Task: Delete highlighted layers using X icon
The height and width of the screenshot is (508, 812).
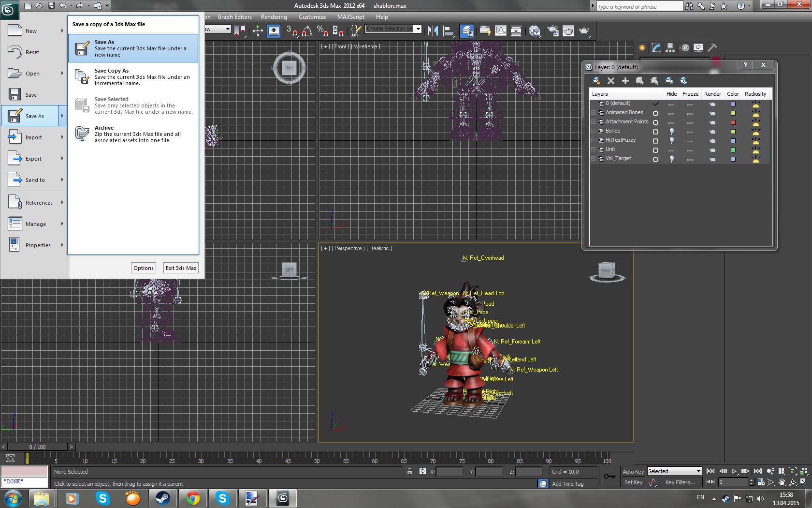Action: (611, 81)
